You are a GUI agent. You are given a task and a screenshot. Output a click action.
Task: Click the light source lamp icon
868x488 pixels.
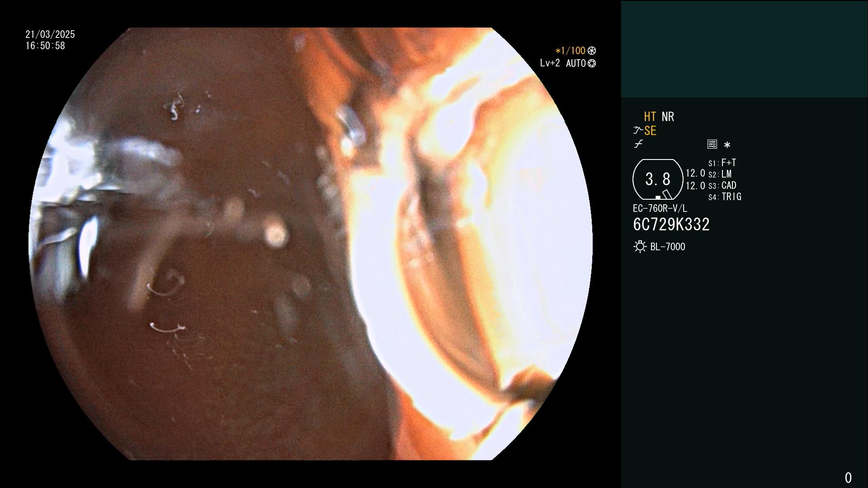pos(640,247)
